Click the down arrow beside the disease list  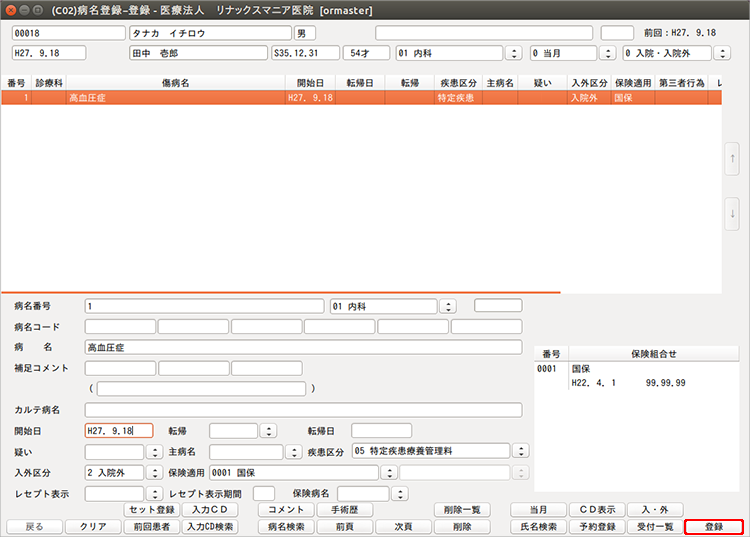[x=732, y=214]
